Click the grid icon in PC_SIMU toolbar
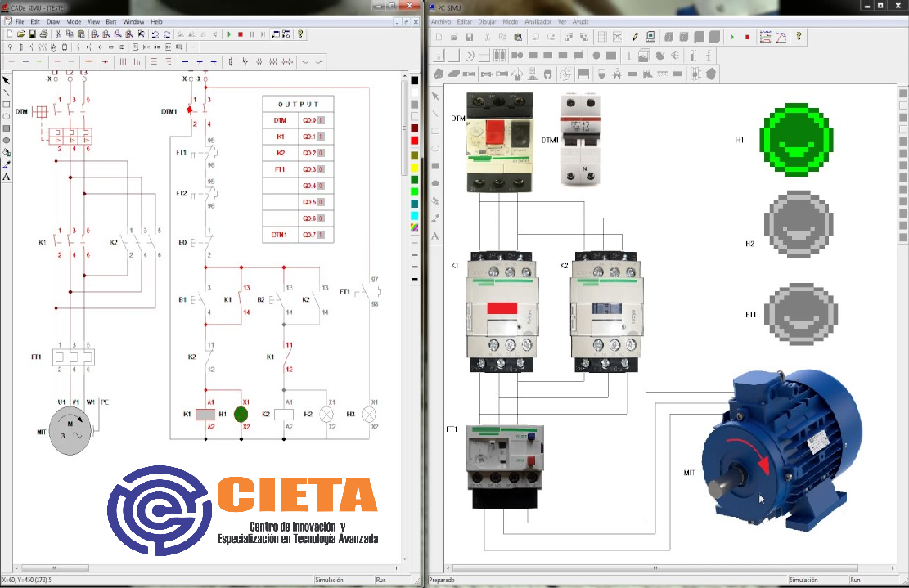 point(602,37)
